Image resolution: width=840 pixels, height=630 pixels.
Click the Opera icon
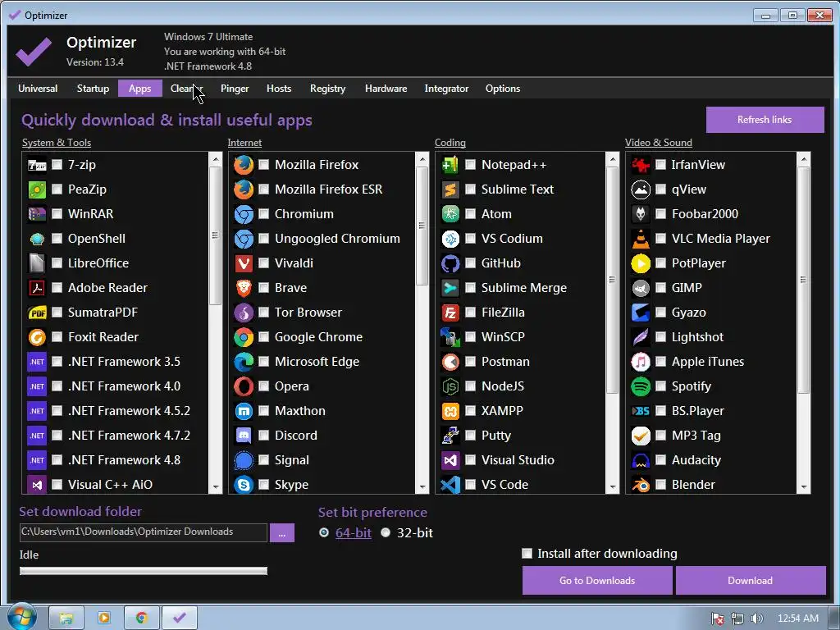coord(244,387)
